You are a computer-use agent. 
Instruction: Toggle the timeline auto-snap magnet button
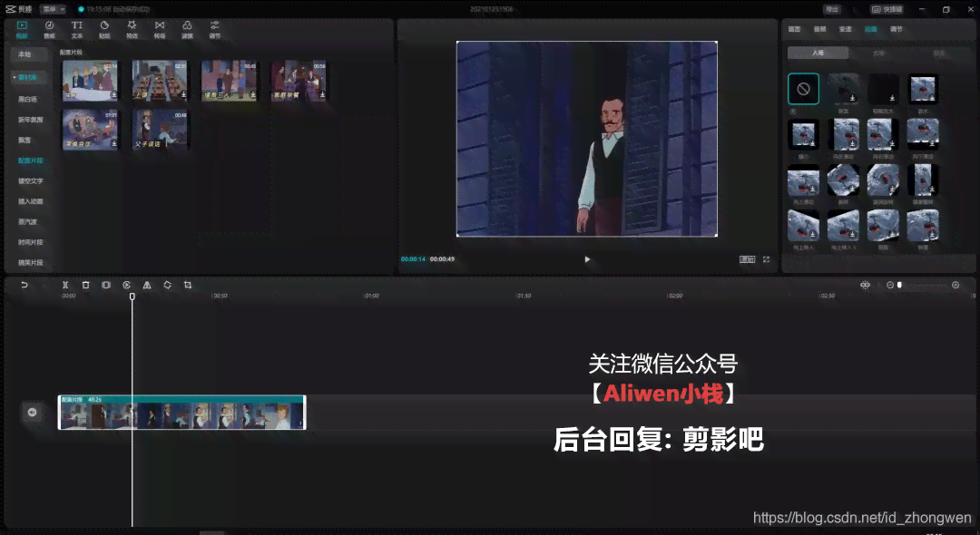[x=865, y=285]
